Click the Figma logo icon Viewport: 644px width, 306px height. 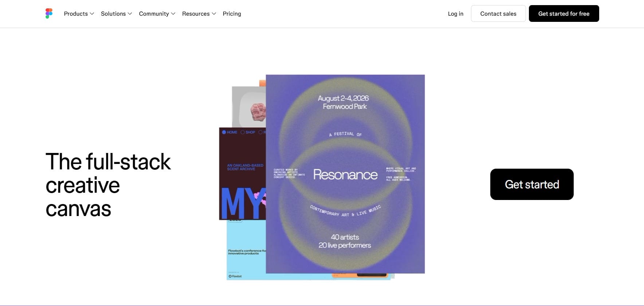pyautogui.click(x=49, y=13)
